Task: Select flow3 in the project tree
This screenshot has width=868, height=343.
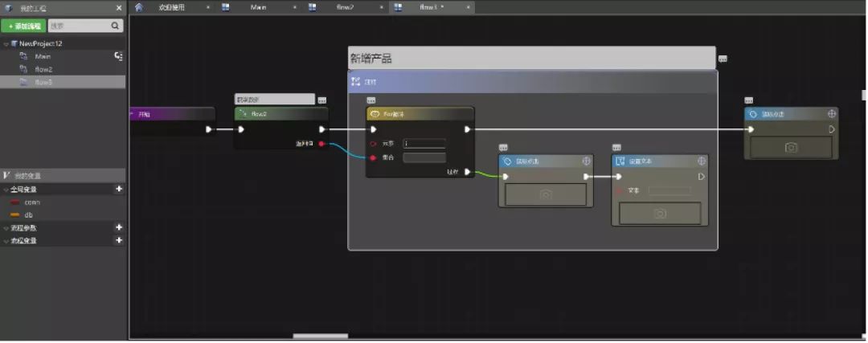Action: pyautogui.click(x=43, y=82)
